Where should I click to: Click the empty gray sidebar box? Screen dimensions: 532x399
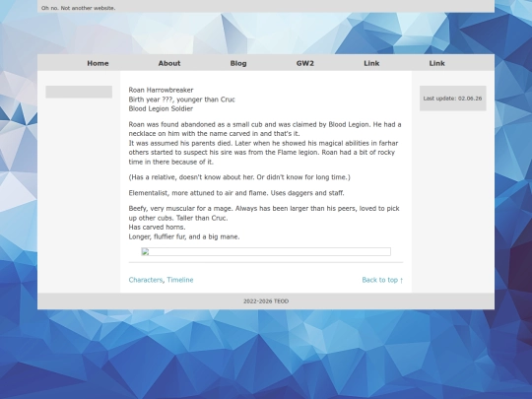[x=79, y=92]
